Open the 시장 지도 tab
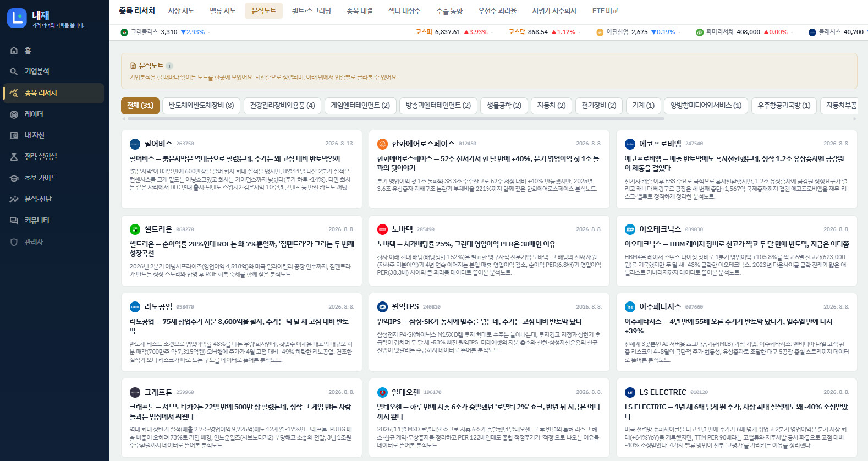 pos(181,10)
